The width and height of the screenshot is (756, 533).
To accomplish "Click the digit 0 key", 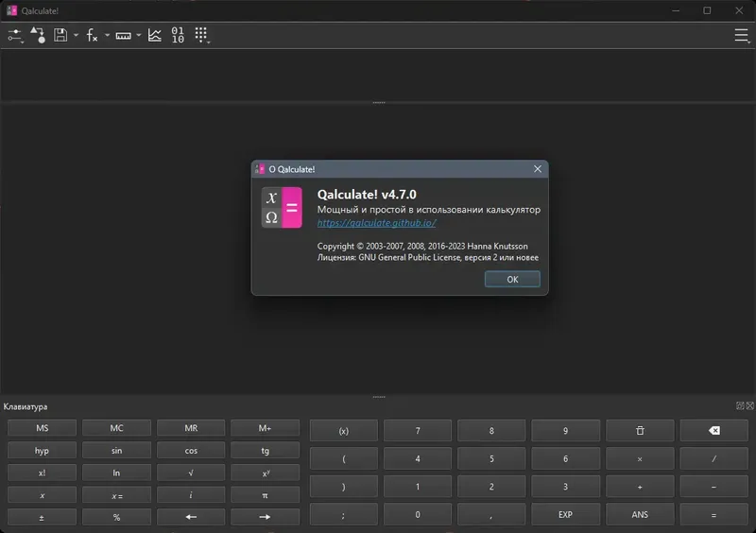I will [x=418, y=515].
